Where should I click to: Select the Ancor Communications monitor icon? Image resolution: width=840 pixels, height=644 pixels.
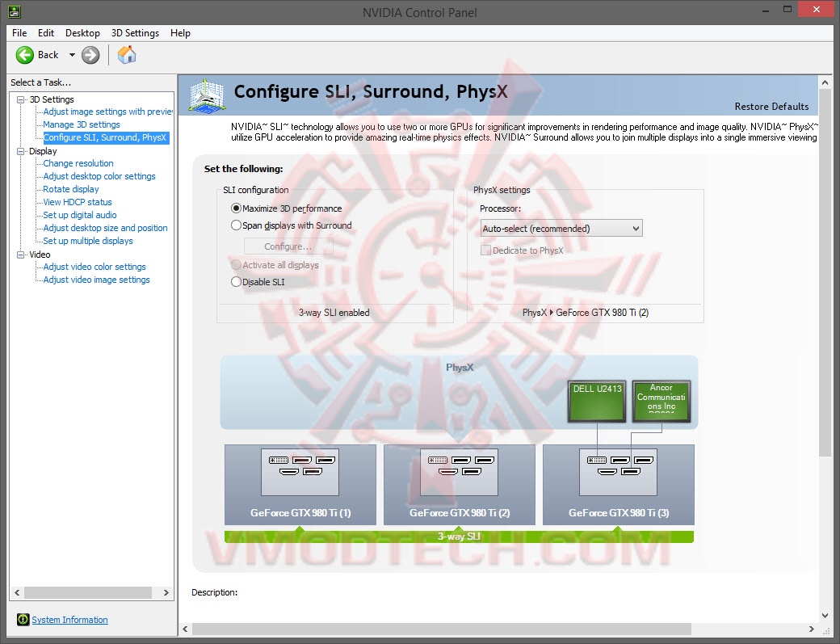click(661, 401)
